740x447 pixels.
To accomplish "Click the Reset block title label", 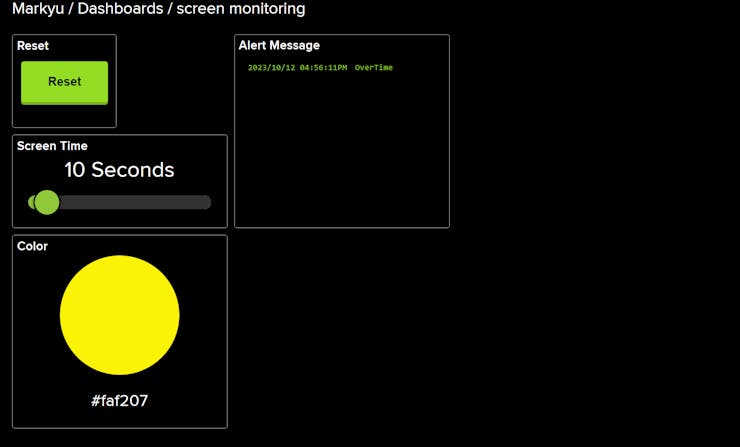I will point(33,46).
